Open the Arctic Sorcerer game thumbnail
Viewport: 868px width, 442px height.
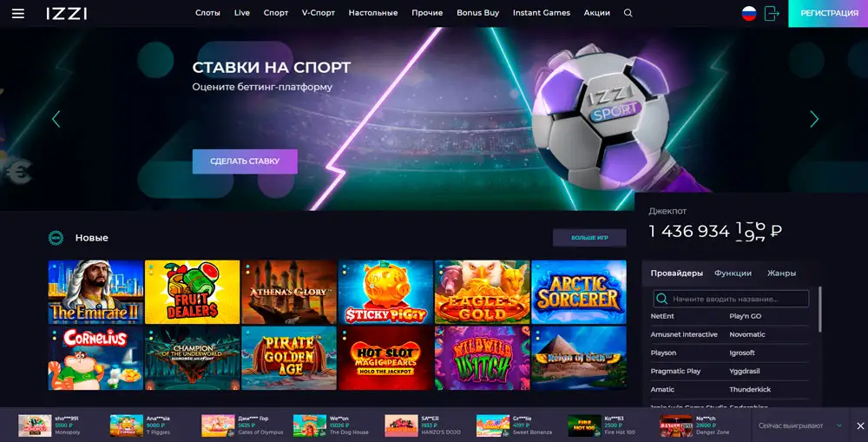pos(578,292)
